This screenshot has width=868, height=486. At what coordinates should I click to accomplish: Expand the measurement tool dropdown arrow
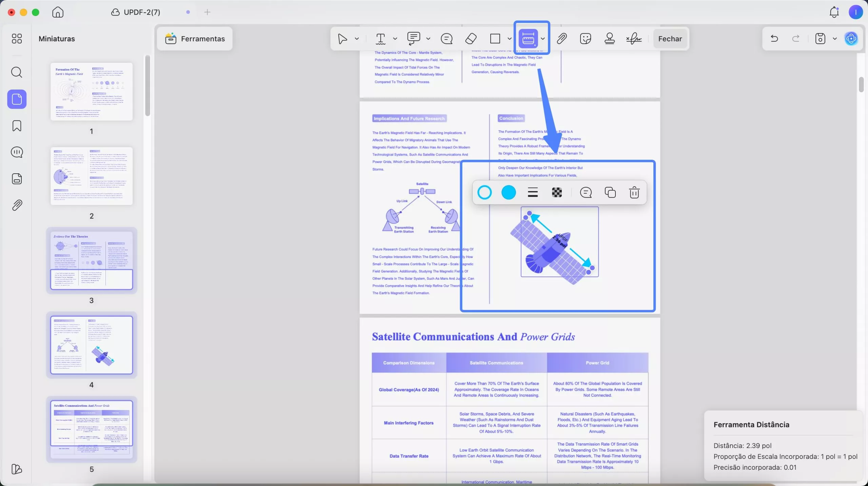[543, 39]
